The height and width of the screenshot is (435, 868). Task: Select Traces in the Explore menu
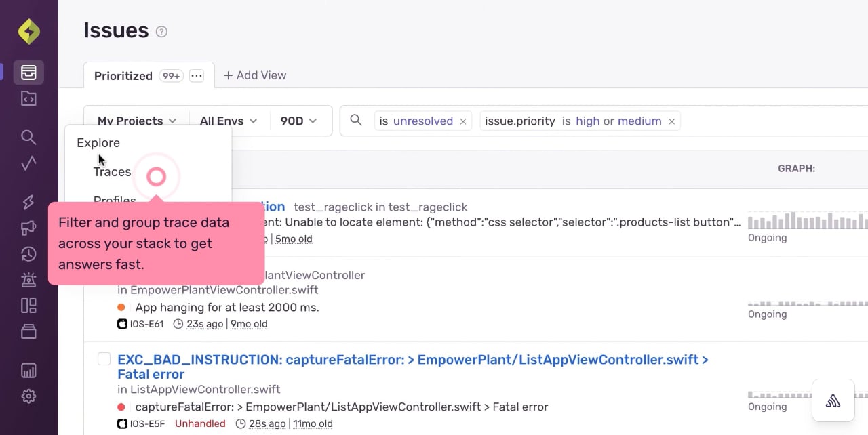click(113, 172)
